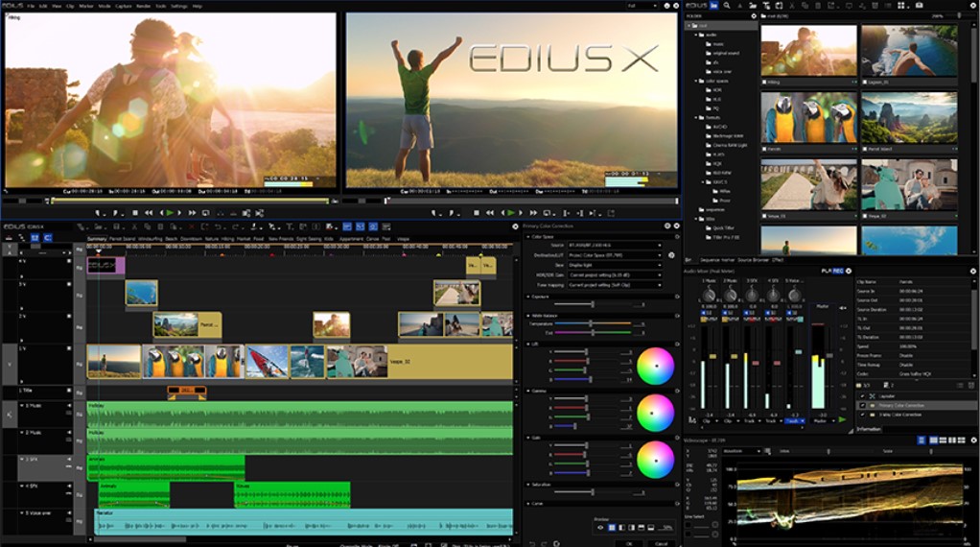
Task: Select the lagoon diver thumbnail in the Bin
Action: pyautogui.click(x=909, y=51)
